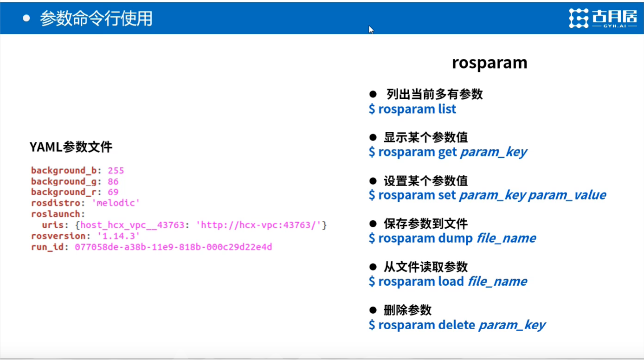Image resolution: width=644 pixels, height=360 pixels.
Task: Click the bullet text 显示某个参数值
Action: tap(426, 137)
